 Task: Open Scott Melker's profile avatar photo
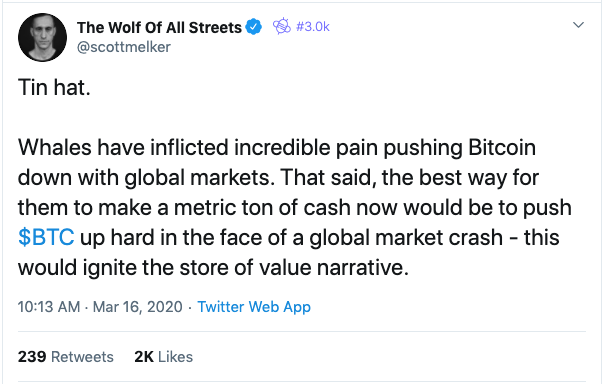[x=42, y=37]
